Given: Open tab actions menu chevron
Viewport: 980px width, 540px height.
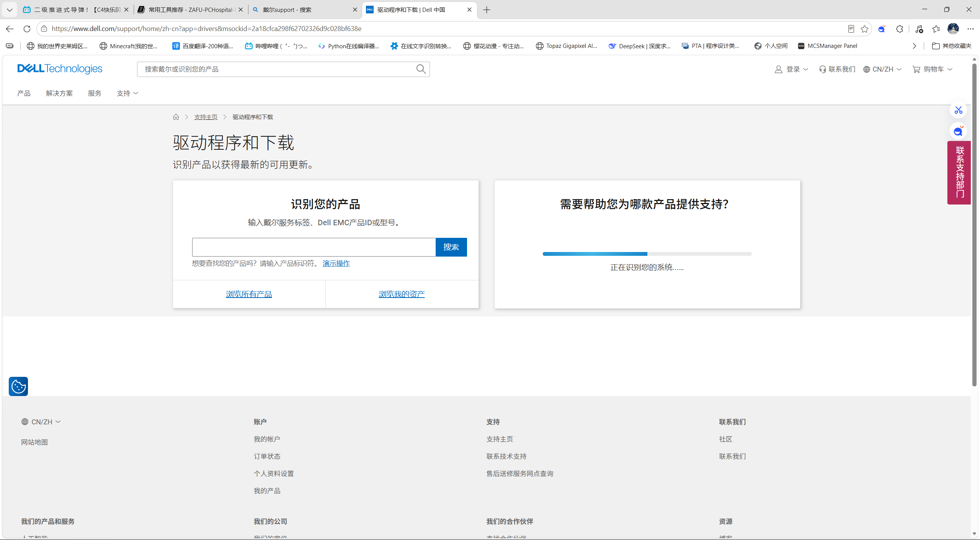Looking at the screenshot, I should click(10, 10).
